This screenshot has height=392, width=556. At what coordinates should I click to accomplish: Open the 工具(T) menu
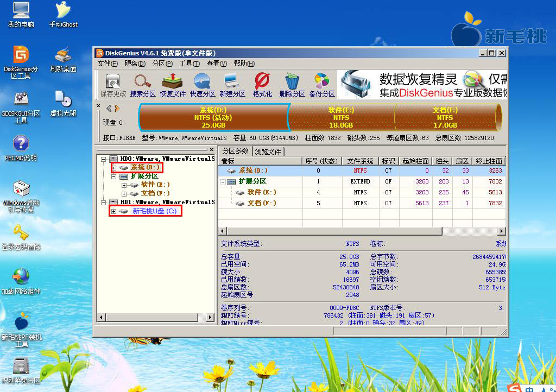(x=189, y=64)
